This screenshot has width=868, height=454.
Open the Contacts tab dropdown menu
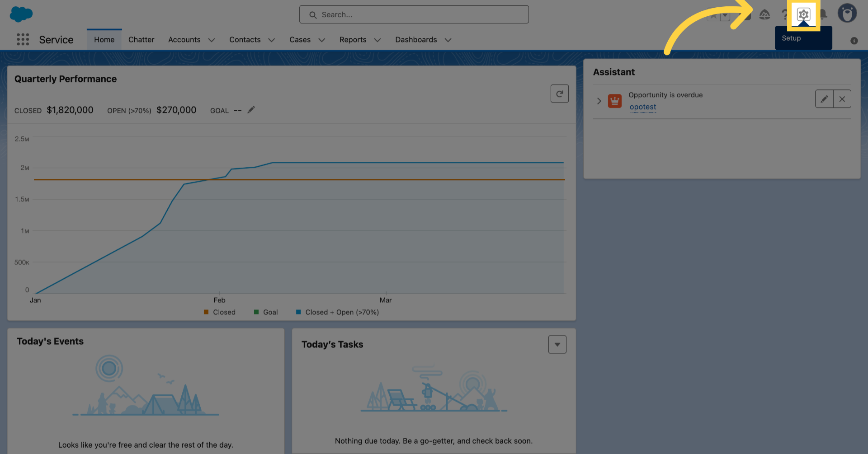coord(272,40)
